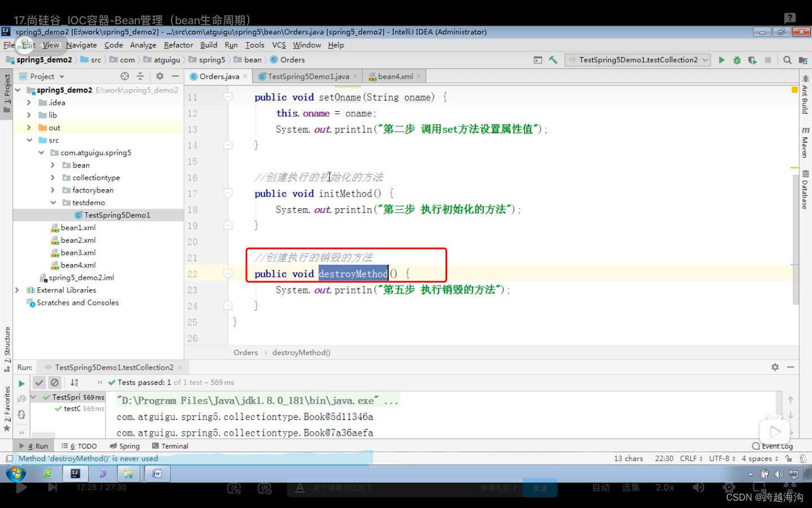The height and width of the screenshot is (508, 812).
Task: Switch to bean4.xml editor tab
Action: [x=395, y=77]
